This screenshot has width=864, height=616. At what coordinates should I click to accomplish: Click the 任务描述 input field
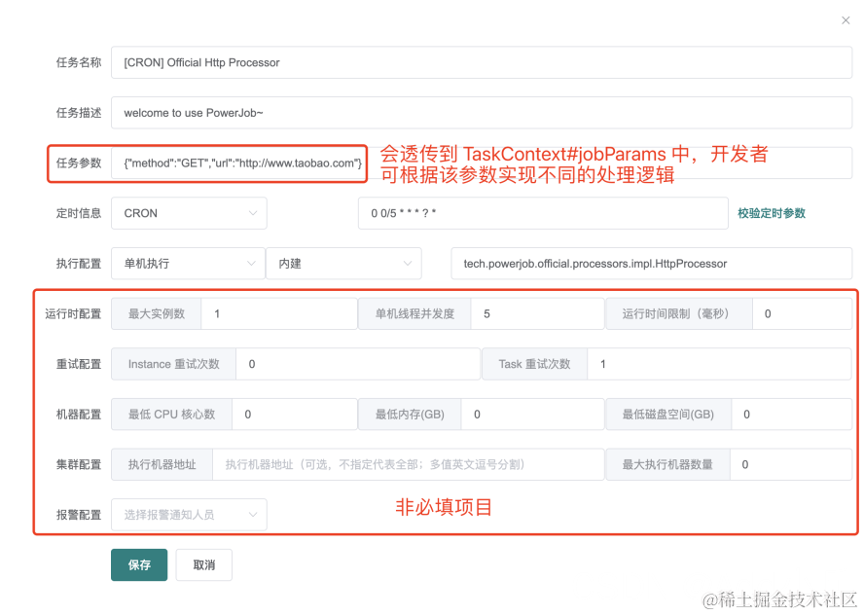tap(482, 113)
